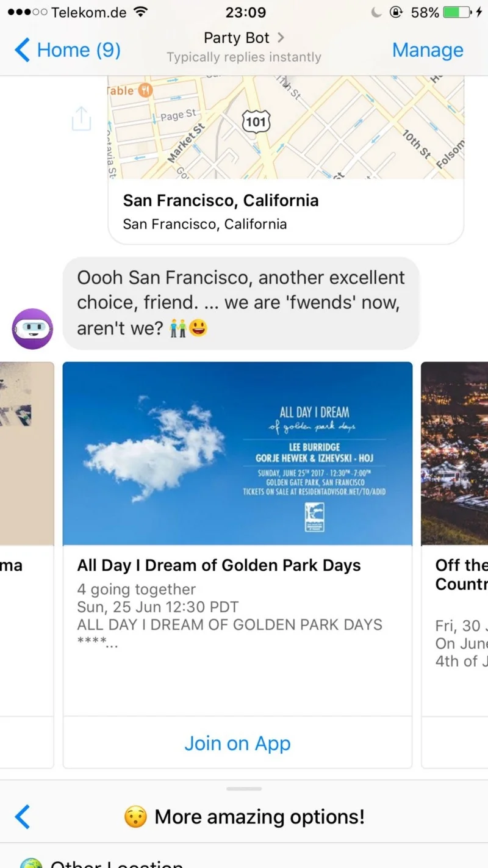The width and height of the screenshot is (488, 868).
Task: Tap the globe icon beside Other Location
Action: tap(30, 863)
